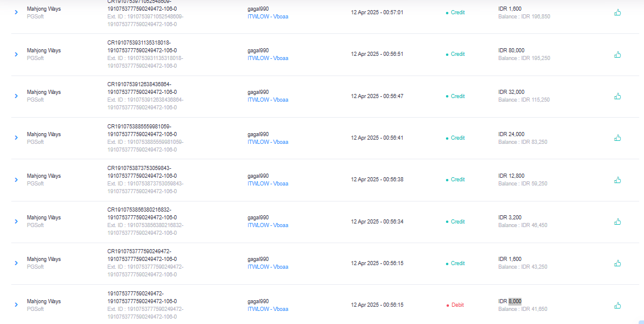644x324 pixels.
Task: Expand the Debit transaction row chevron
Action: 17,305
